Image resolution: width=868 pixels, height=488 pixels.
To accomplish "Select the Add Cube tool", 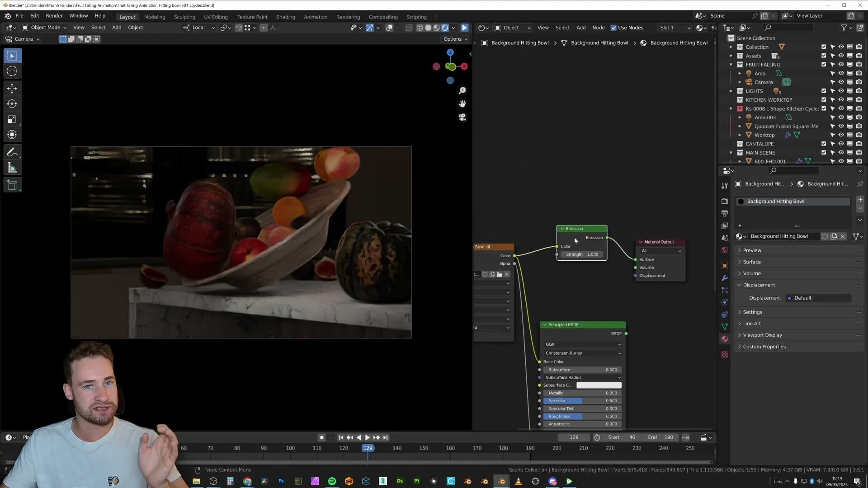I will tap(12, 185).
